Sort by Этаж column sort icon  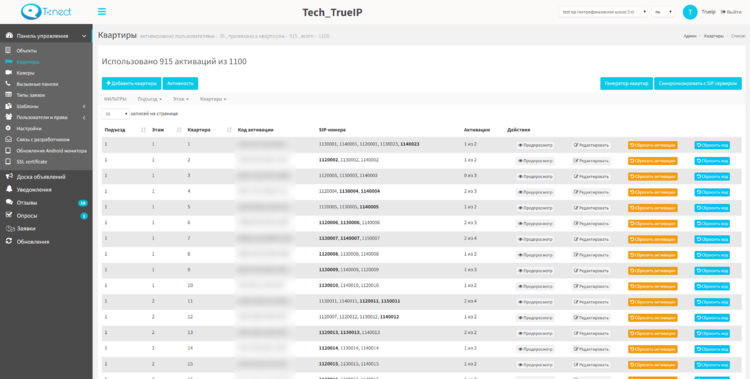click(179, 130)
